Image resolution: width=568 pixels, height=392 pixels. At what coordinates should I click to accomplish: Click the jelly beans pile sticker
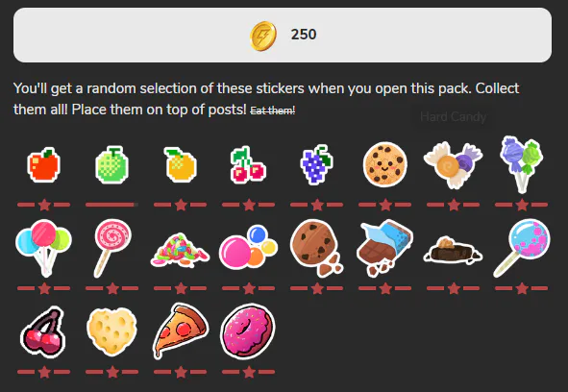[x=180, y=250]
